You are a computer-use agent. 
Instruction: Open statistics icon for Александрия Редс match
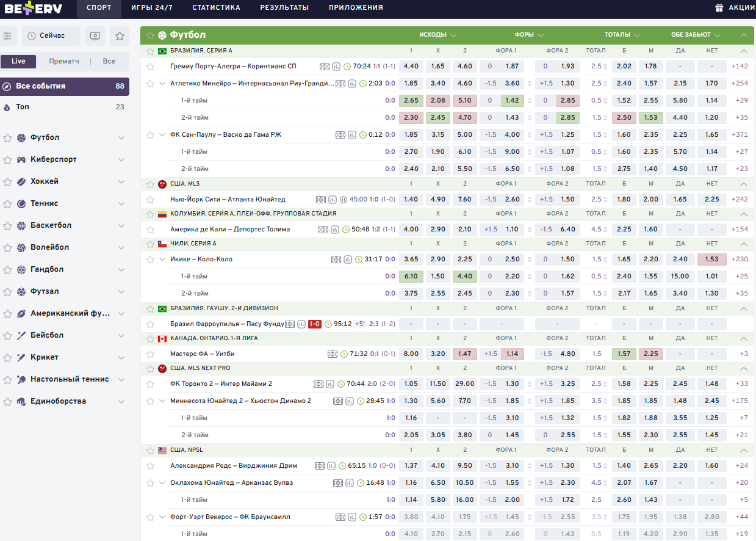click(330, 465)
